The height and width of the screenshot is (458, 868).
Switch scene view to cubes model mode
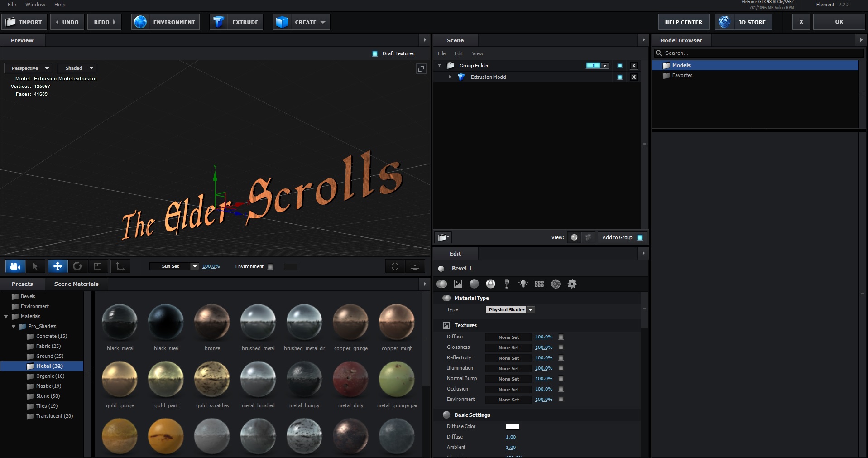(x=588, y=237)
